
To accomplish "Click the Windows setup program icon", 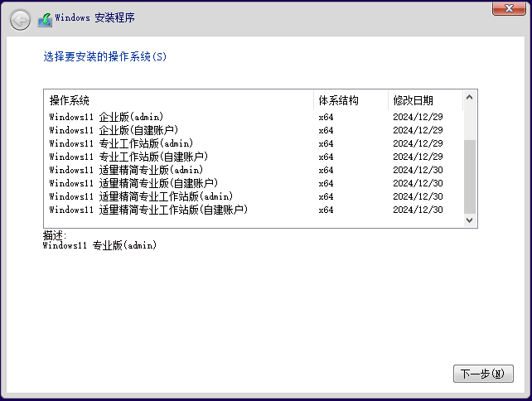I will coord(45,20).
